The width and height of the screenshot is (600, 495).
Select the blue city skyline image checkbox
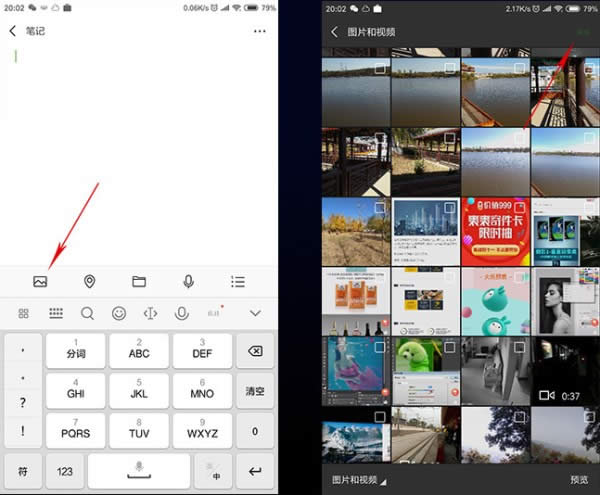point(450,208)
